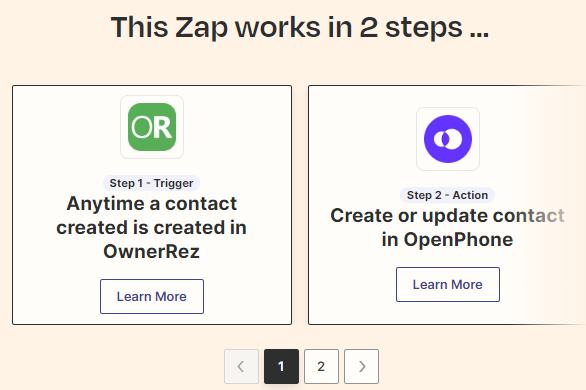
Task: Go to previous page using left chevron
Action: [241, 366]
